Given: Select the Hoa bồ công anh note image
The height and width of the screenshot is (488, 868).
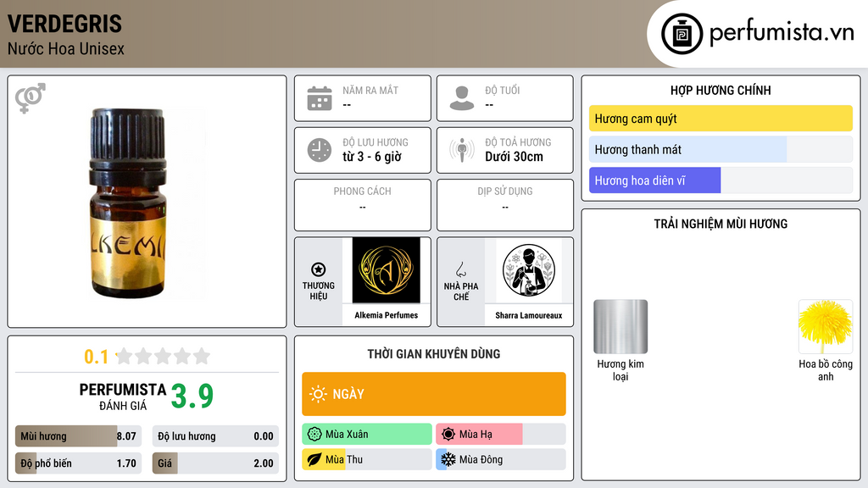Looking at the screenshot, I should pyautogui.click(x=826, y=326).
